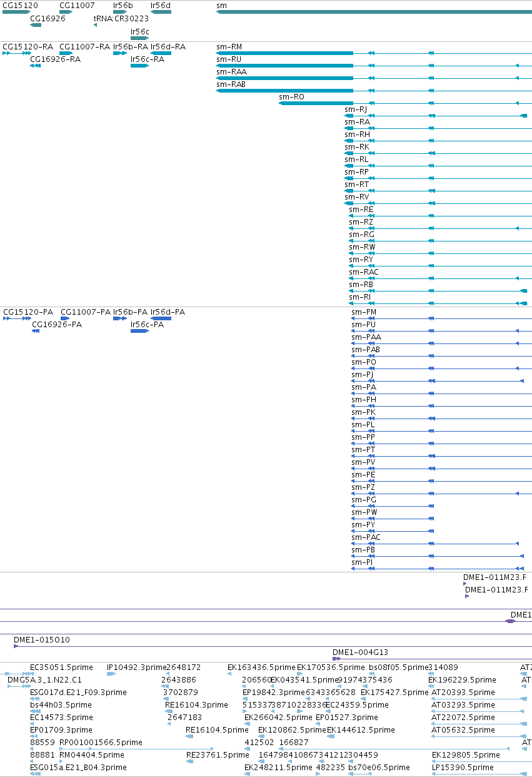532x777 pixels.
Task: Open the CG11007 gene feature
Action: (x=66, y=12)
